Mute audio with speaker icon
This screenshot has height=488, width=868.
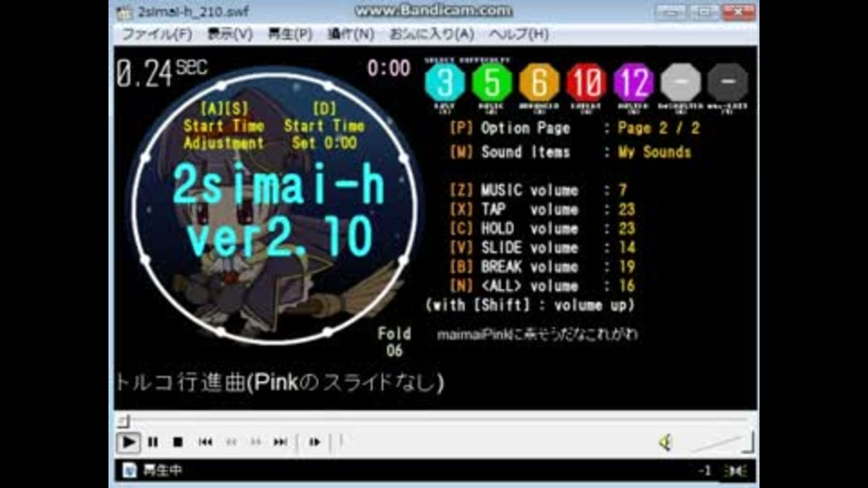(x=665, y=442)
